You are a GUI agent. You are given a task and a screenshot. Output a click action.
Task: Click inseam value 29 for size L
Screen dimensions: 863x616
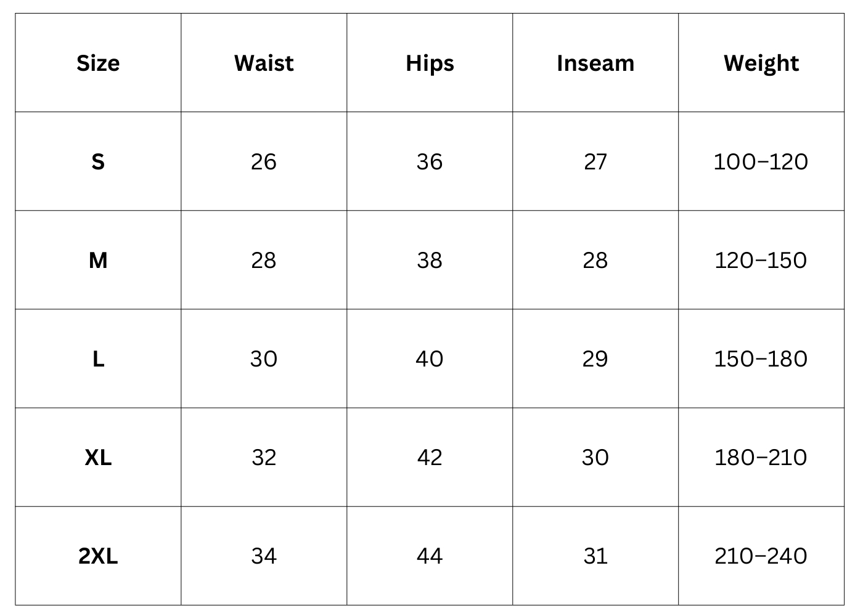595,359
